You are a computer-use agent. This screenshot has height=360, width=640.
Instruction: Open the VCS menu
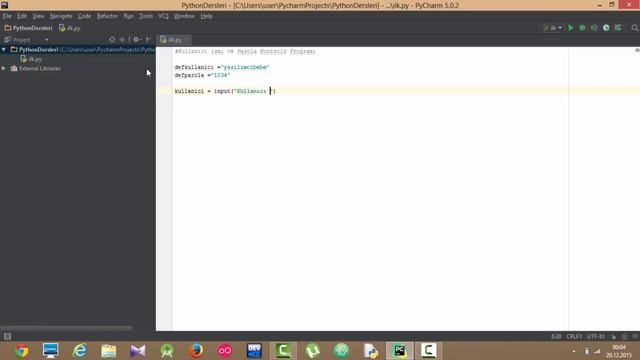[x=163, y=16]
